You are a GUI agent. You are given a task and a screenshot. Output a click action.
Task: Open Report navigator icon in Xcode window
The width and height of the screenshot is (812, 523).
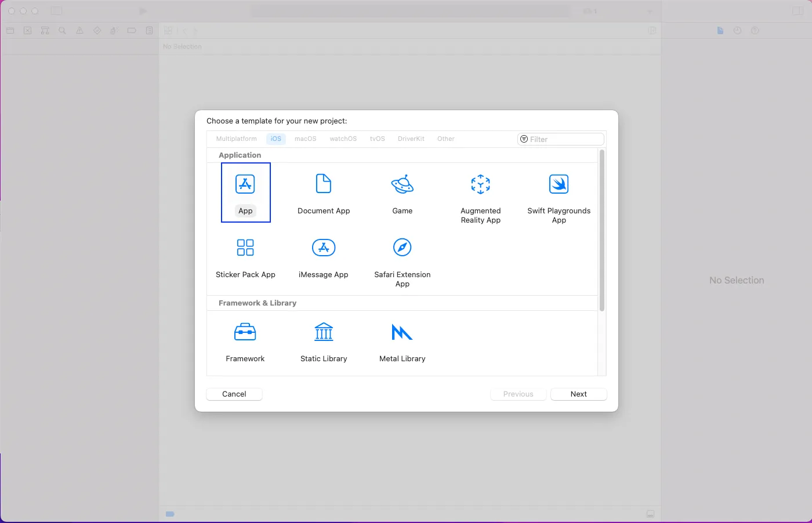pos(150,31)
